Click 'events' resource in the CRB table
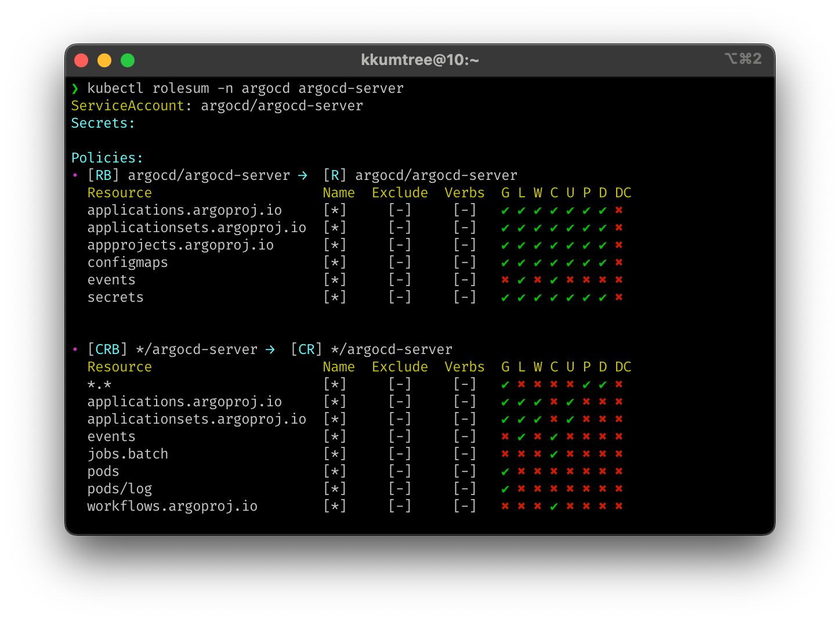This screenshot has width=840, height=621. tap(111, 436)
